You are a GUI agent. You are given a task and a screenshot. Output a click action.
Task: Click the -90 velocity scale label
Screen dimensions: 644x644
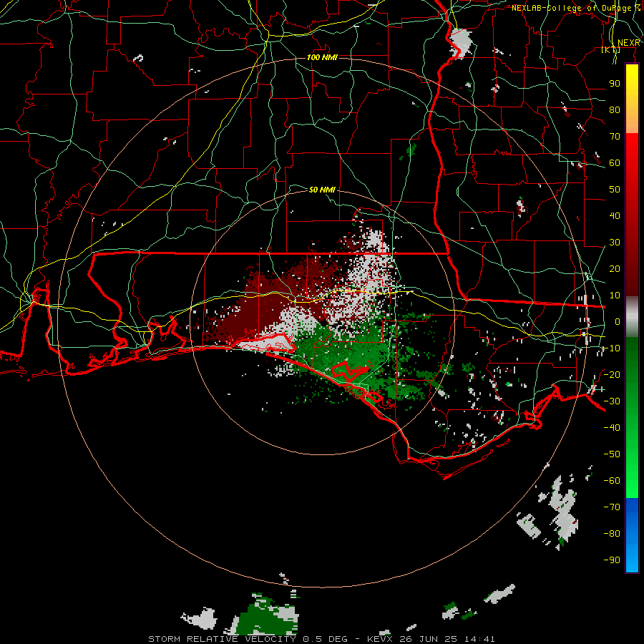(612, 560)
